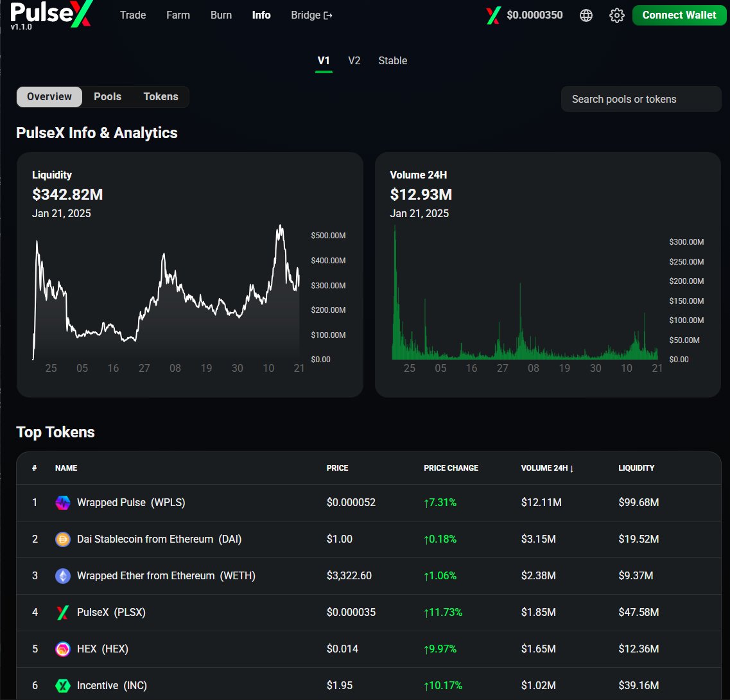Screen dimensions: 730x700
Task: Click WETH volume $2.38M
Action: (x=538, y=575)
